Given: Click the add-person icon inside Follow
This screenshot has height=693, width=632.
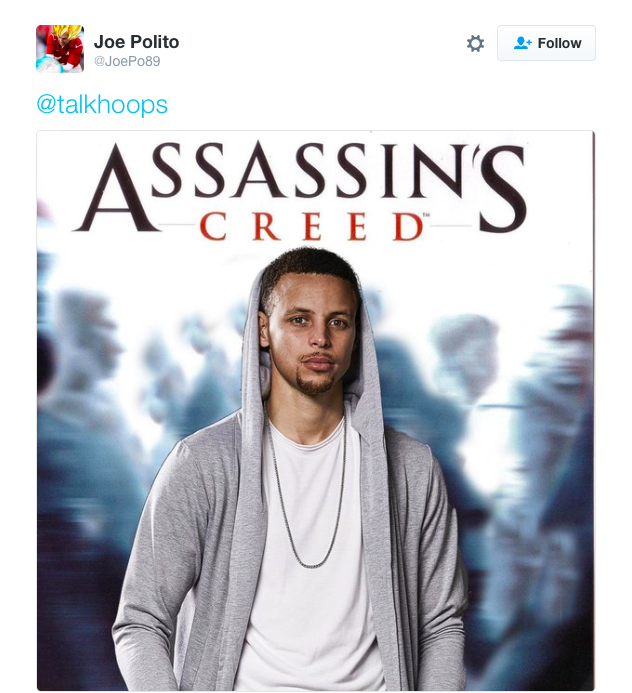Looking at the screenshot, I should pyautogui.click(x=522, y=43).
